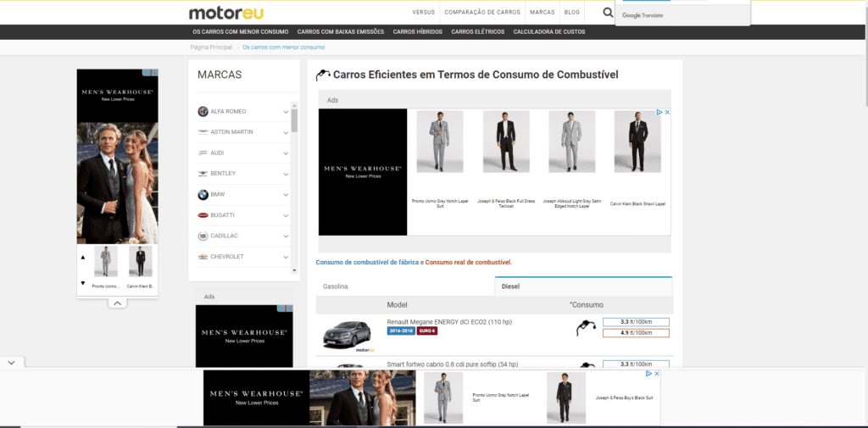Open VERSUS in top navigation
This screenshot has width=868, height=428.
click(x=424, y=12)
